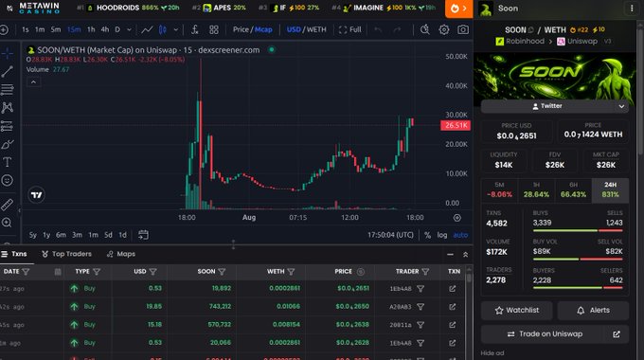Screen dimensions: 644x360
Task: Switch to line chart style
Action: pyautogui.click(x=147, y=29)
